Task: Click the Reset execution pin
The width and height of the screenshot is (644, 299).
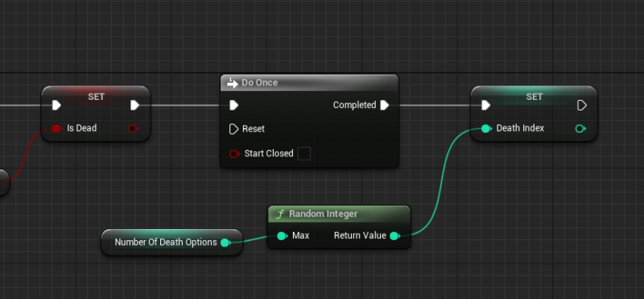Action: [x=233, y=129]
